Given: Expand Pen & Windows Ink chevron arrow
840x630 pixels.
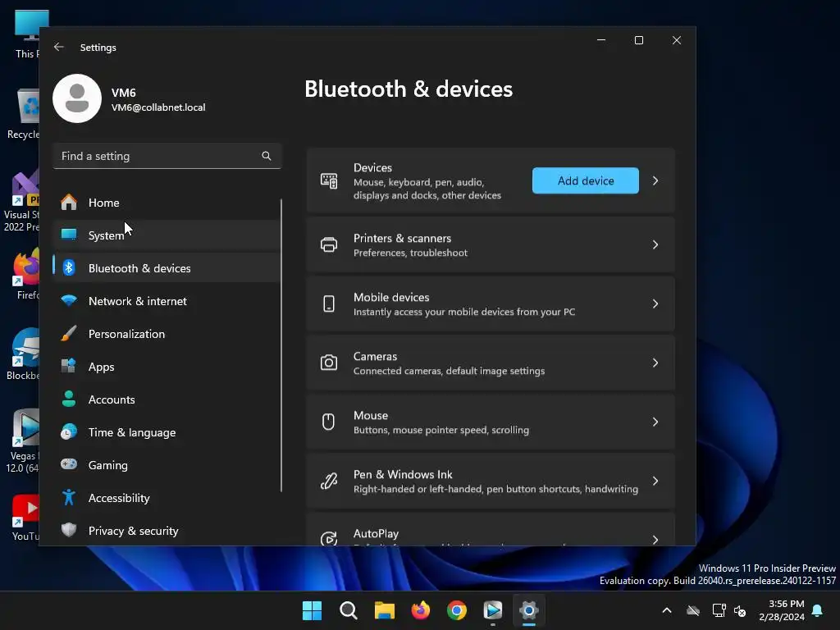Looking at the screenshot, I should tap(655, 481).
